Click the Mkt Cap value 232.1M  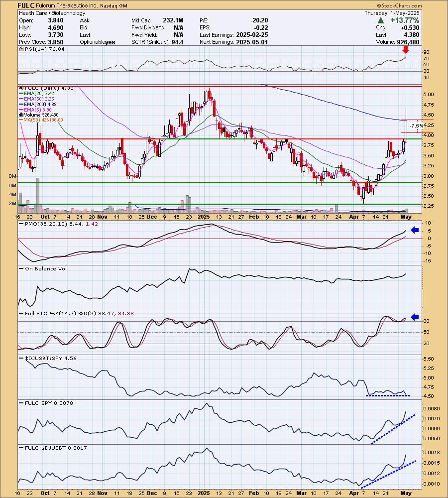coord(173,20)
